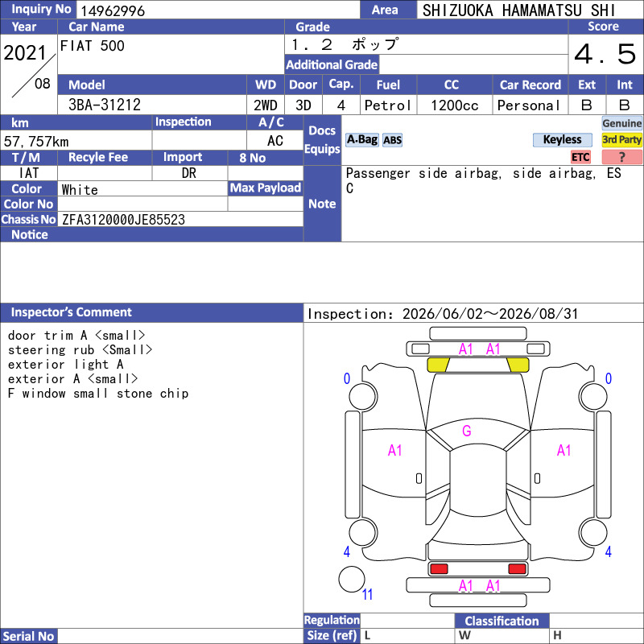Click the A-Bag equipment badge

click(361, 140)
